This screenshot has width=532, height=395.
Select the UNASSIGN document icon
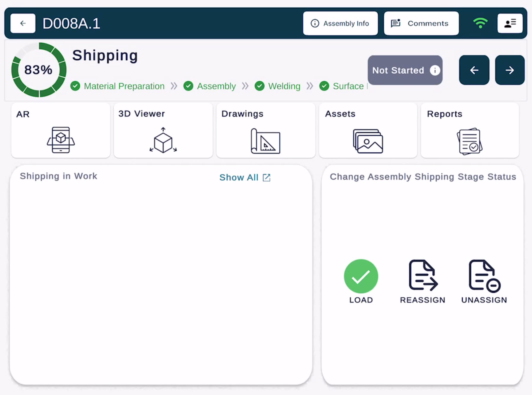click(484, 276)
